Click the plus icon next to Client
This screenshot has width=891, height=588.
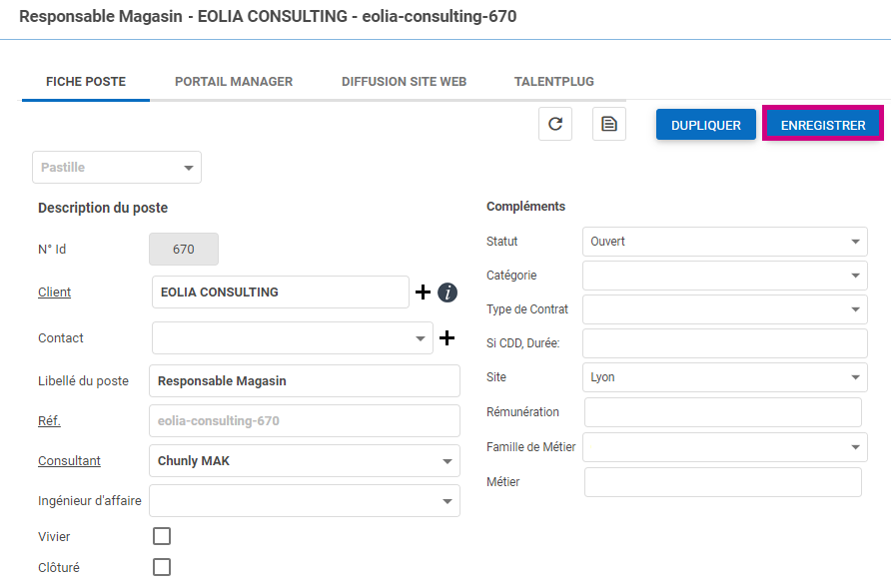423,293
